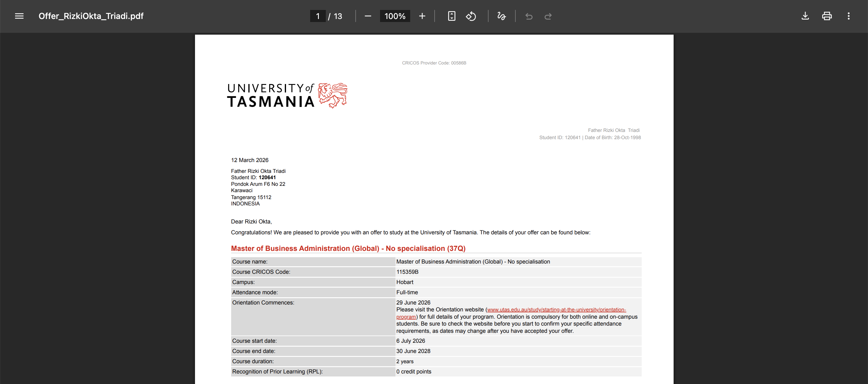This screenshot has height=384, width=868.
Task: Click the zoom out minus button
Action: [368, 16]
